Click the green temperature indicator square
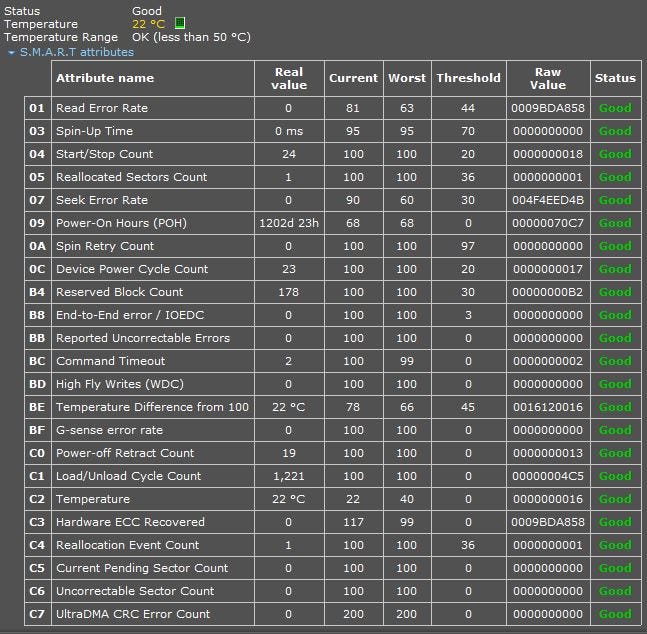This screenshot has height=634, width=647. 180,23
